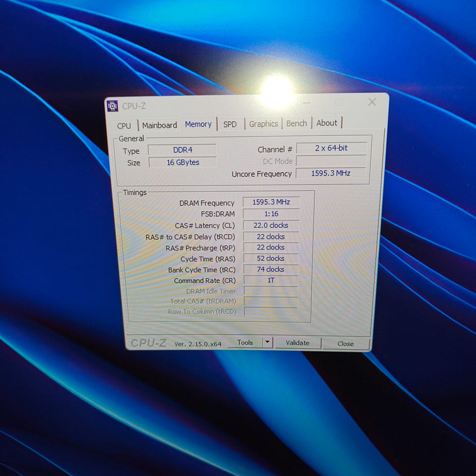Click the empty DC Mode field
Image resolution: width=476 pixels, height=476 pixels.
click(x=331, y=161)
